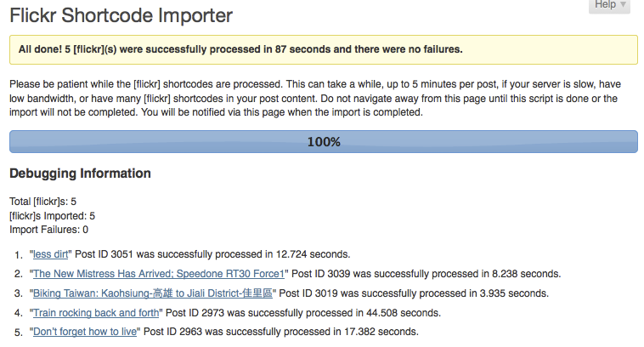644x347 pixels.
Task: Click the 100% import progress bar
Action: point(324,142)
